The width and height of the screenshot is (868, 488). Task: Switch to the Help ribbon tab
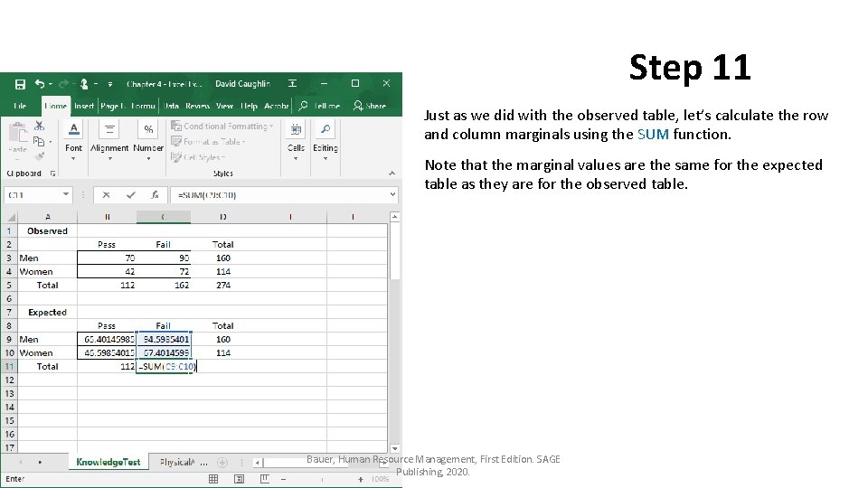[250, 106]
